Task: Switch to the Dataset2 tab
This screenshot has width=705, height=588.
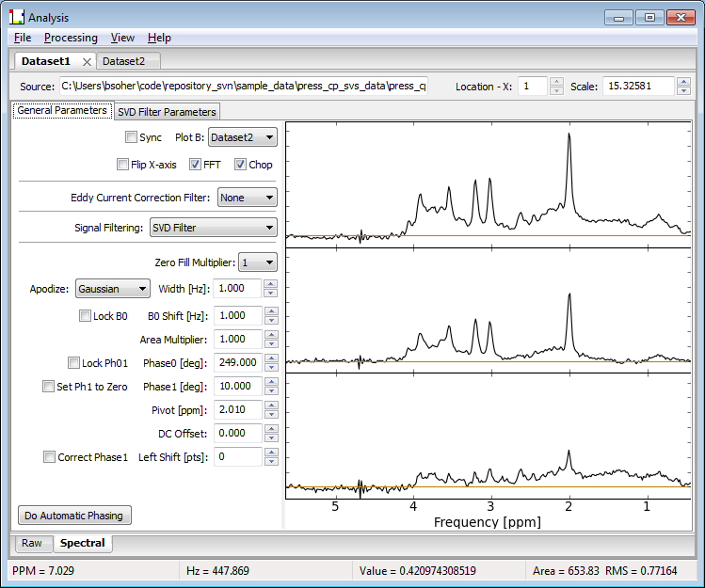Action: click(127, 61)
